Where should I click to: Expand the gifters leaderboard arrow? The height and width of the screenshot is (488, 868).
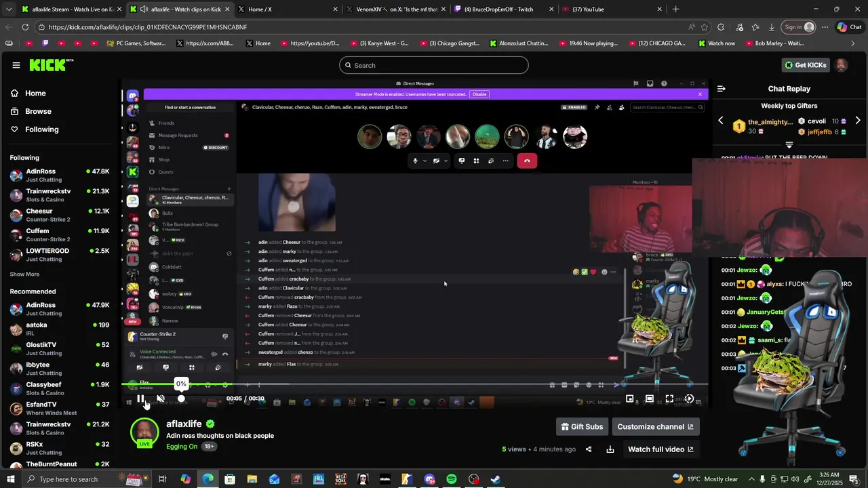coord(789,145)
